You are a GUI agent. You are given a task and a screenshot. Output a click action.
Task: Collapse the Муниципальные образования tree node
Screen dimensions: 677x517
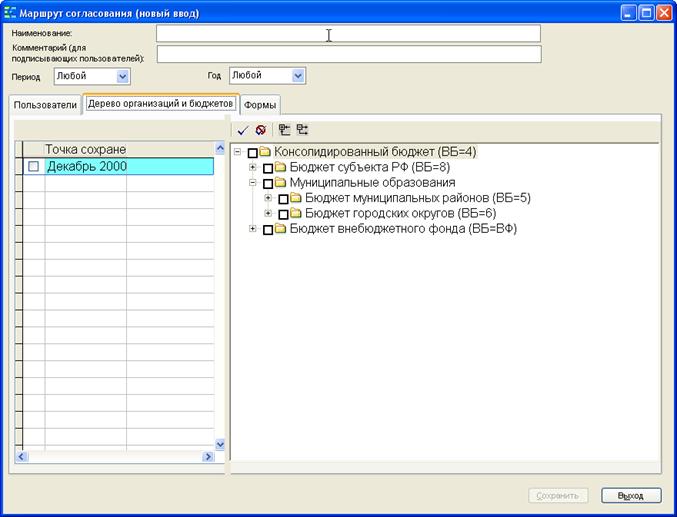point(253,182)
